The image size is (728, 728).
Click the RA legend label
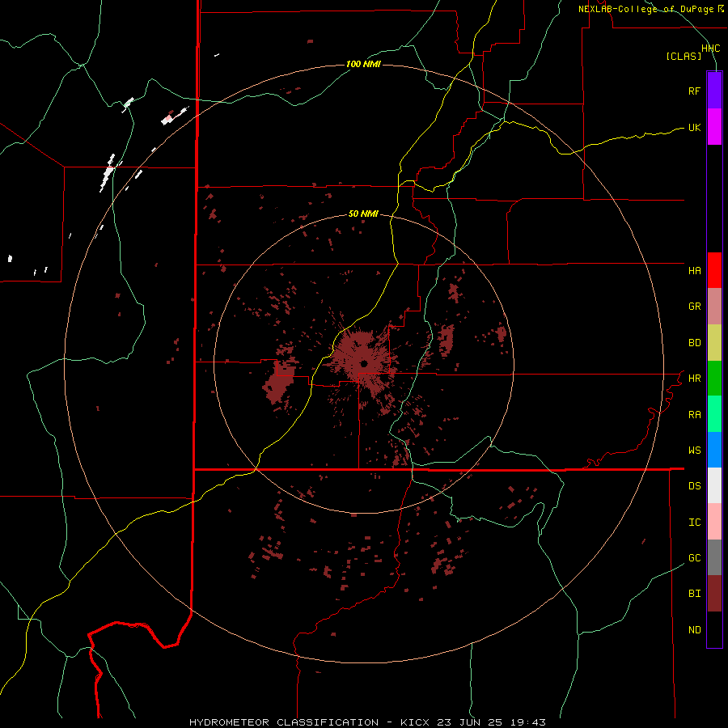click(694, 415)
